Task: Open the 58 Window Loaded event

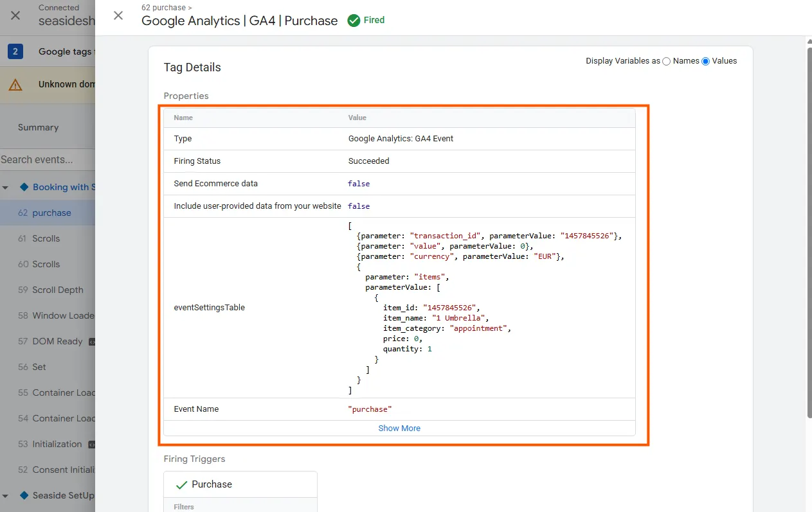Action: (48, 315)
